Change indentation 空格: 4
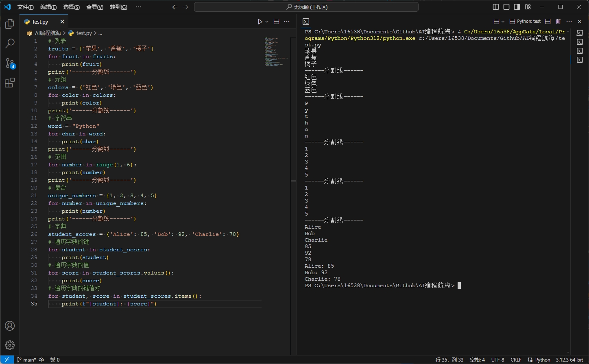The width and height of the screenshot is (589, 364). (477, 360)
